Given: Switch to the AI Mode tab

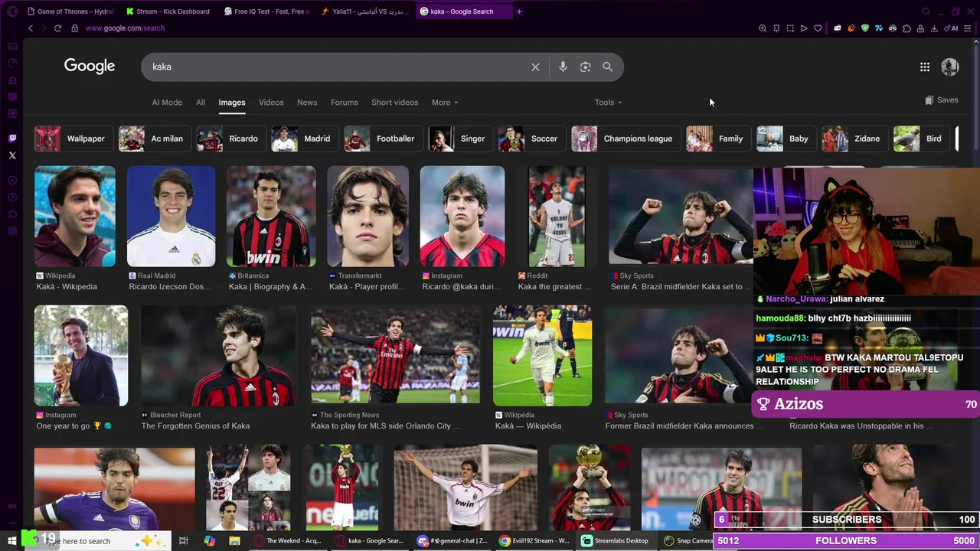Looking at the screenshot, I should coord(167,103).
